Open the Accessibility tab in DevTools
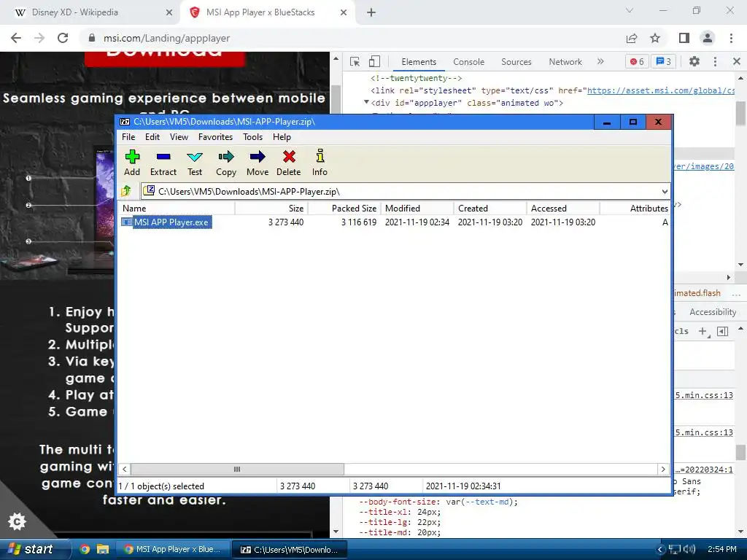747x560 pixels. click(x=713, y=312)
